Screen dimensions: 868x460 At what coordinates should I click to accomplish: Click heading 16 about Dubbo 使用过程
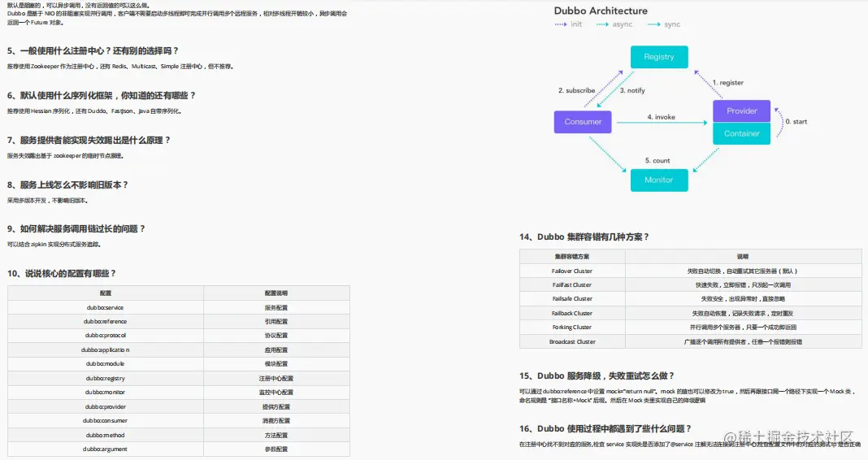(x=605, y=428)
